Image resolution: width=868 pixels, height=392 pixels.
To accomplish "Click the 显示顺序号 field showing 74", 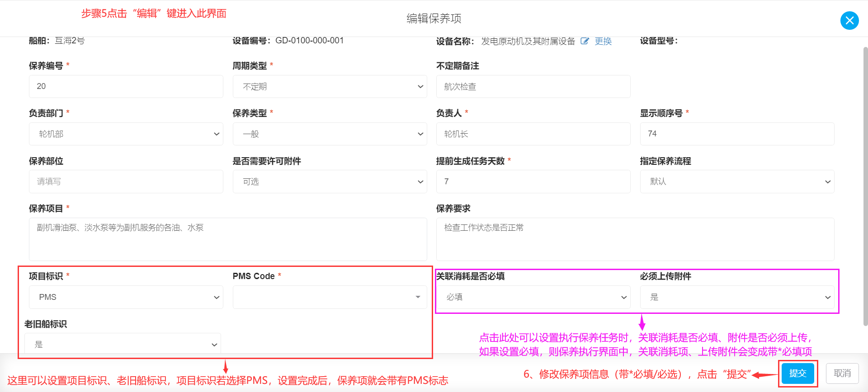I will point(737,134).
